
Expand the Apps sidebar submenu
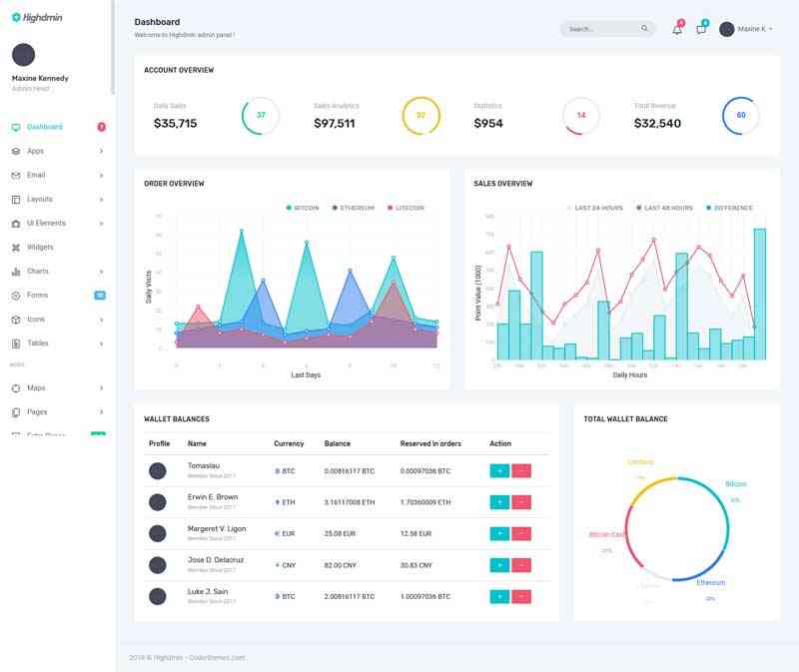[x=101, y=151]
